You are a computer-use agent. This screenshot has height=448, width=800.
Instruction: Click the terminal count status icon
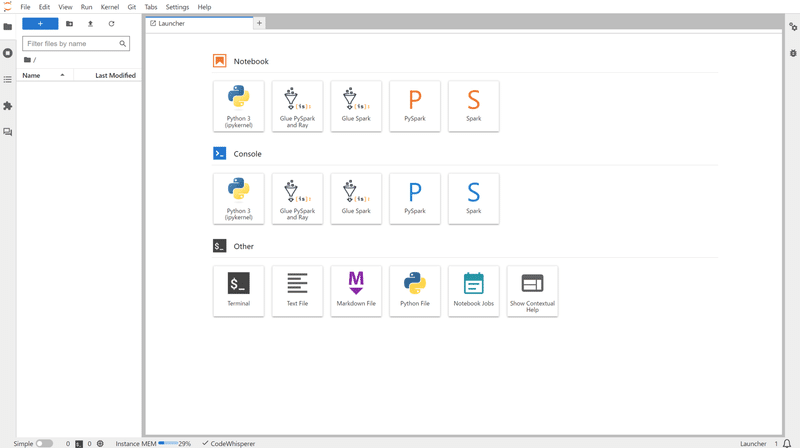point(79,444)
